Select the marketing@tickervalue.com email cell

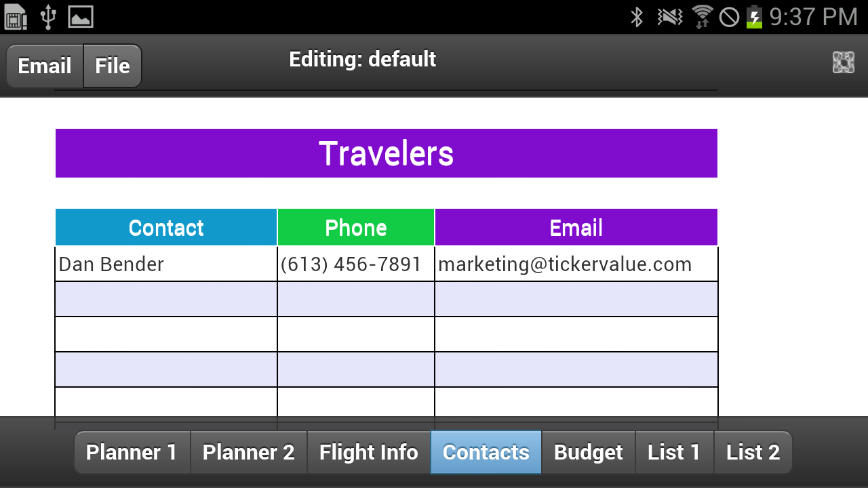coord(576,264)
